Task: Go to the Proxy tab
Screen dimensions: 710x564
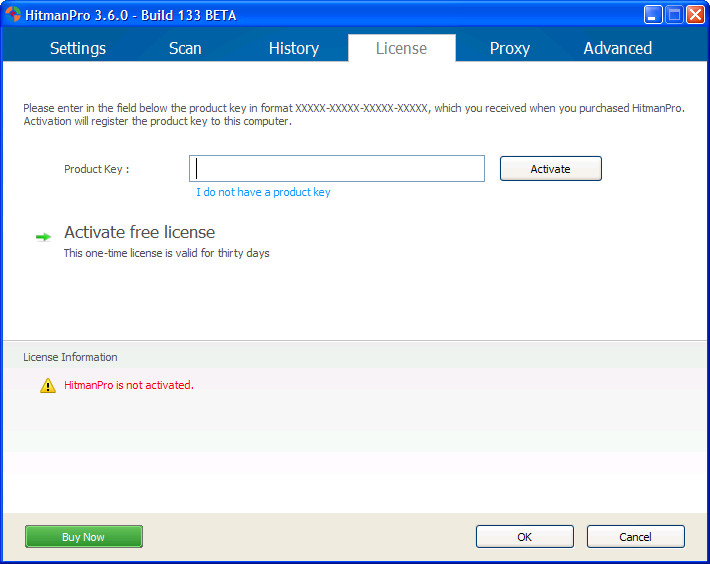Action: [x=510, y=48]
